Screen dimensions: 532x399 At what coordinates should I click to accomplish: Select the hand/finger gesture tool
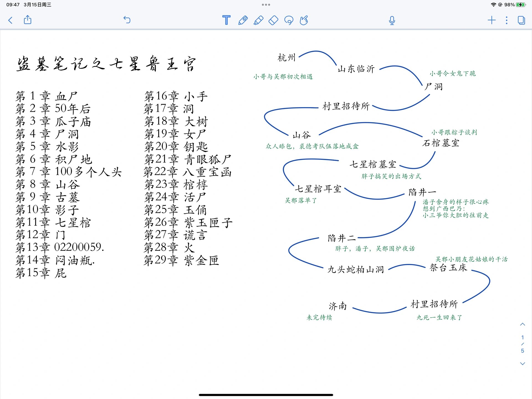pos(304,20)
